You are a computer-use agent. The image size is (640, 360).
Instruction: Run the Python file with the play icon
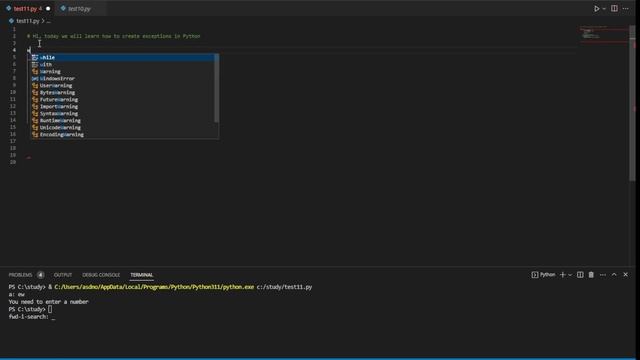tap(596, 9)
